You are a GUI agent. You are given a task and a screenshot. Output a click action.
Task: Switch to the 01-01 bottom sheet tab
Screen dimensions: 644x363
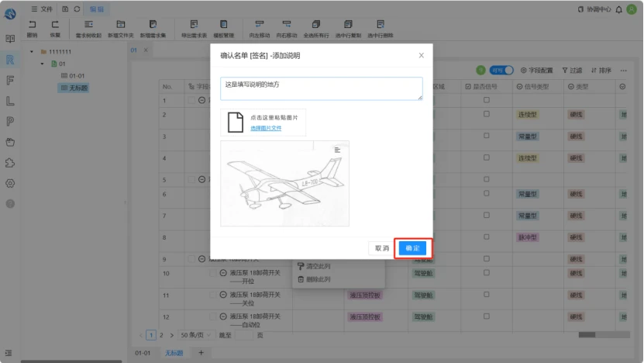pos(143,353)
